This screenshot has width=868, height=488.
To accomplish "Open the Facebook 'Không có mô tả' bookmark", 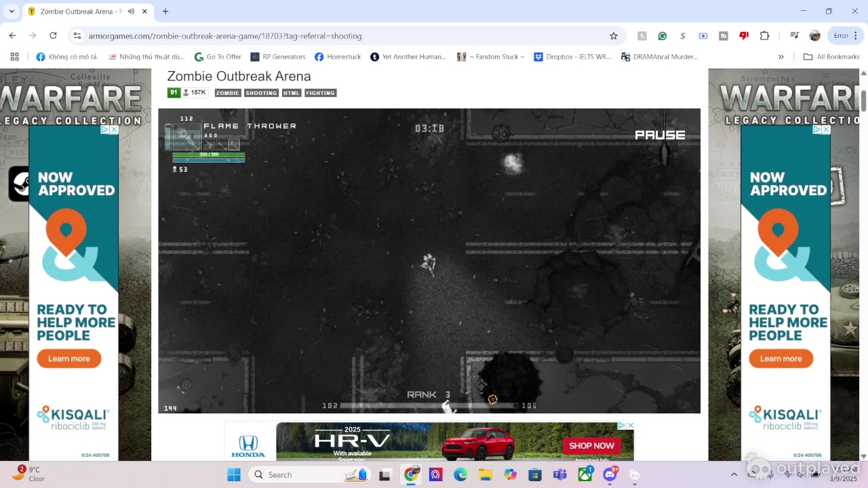I will (x=66, y=57).
